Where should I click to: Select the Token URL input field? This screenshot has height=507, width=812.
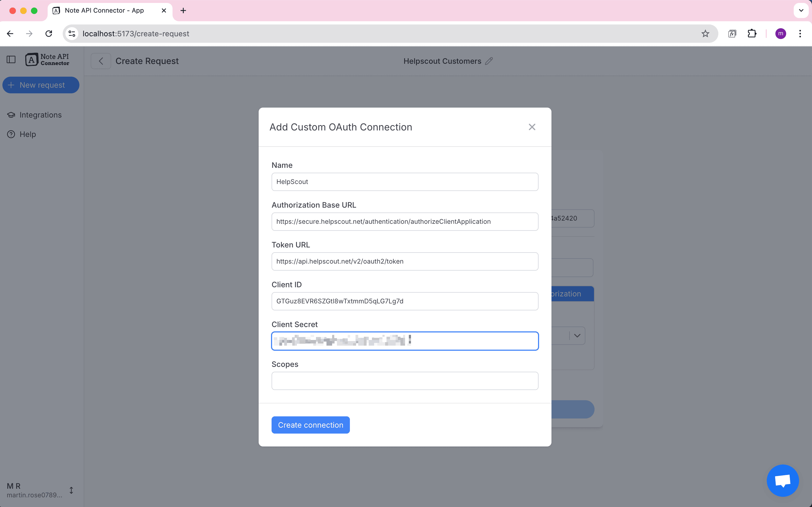[x=405, y=261]
